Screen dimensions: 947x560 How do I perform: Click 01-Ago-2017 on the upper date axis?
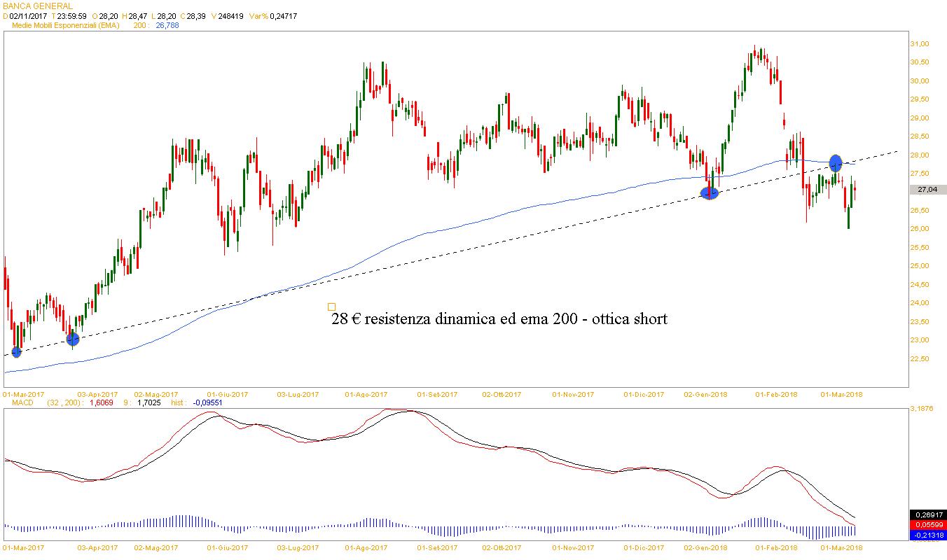point(366,395)
